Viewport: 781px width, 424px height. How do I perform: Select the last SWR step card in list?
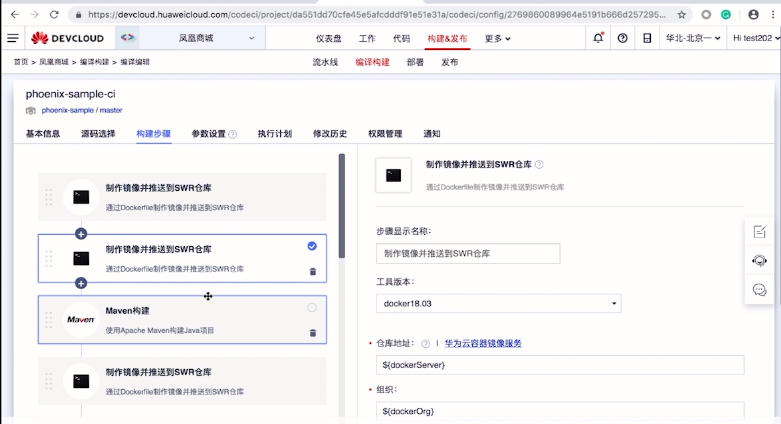point(182,381)
